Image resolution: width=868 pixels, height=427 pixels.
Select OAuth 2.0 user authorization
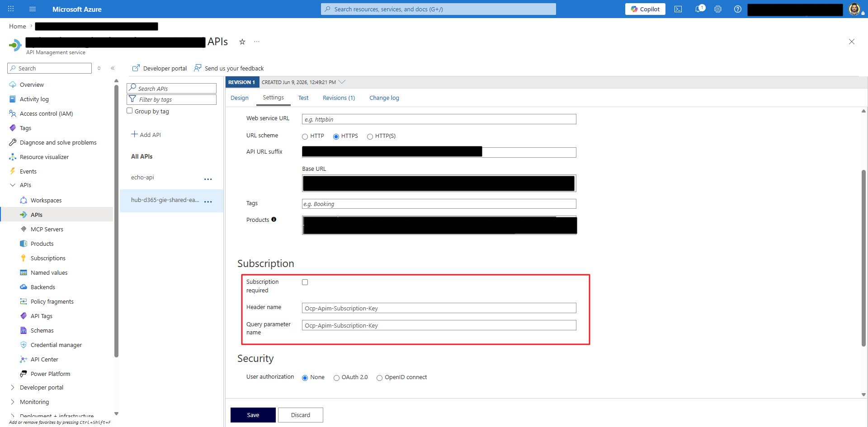[336, 378]
